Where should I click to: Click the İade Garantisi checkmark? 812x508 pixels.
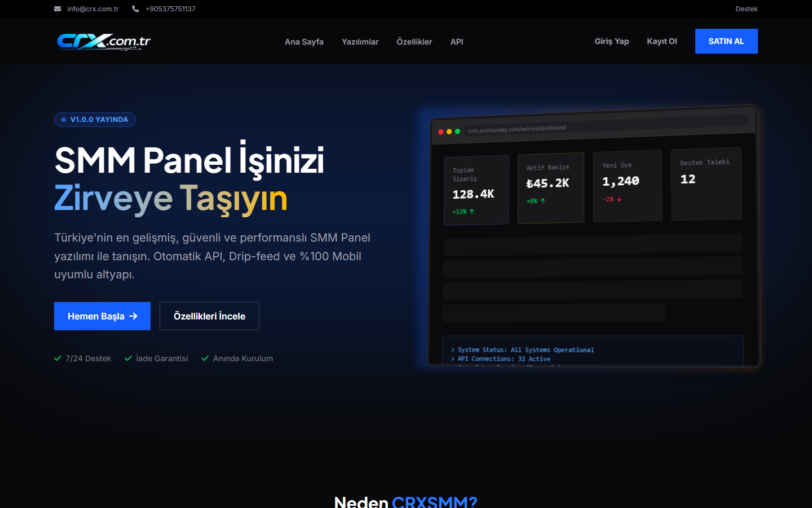[128, 358]
